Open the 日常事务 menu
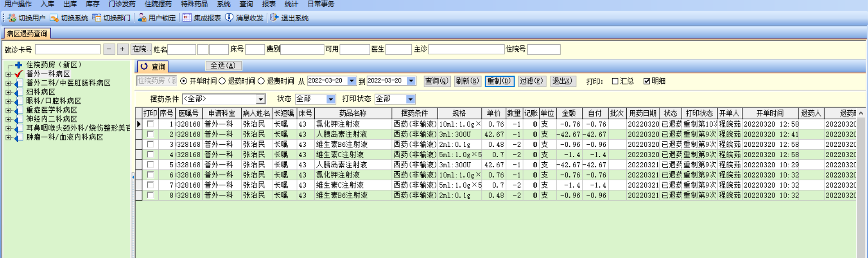Screen dimensions: 868x258 pyautogui.click(x=321, y=4)
